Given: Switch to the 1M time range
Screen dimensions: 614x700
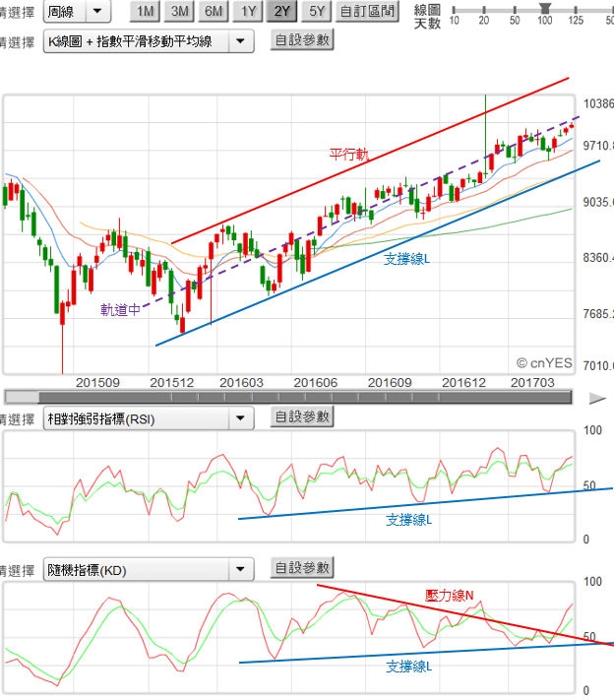Looking at the screenshot, I should point(146,12).
